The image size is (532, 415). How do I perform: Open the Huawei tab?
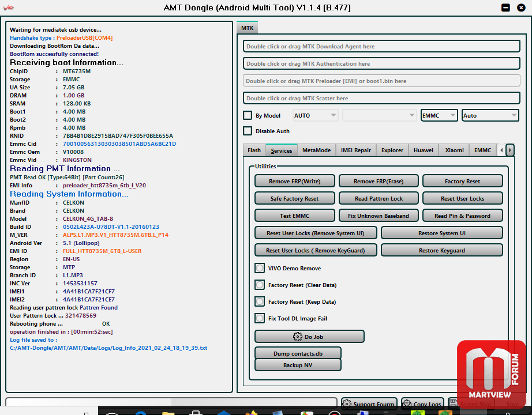423,150
